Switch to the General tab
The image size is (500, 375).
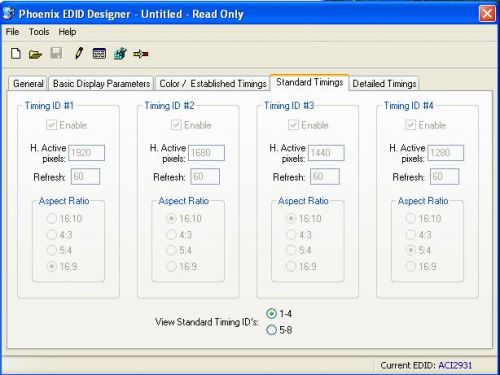pyautogui.click(x=28, y=83)
